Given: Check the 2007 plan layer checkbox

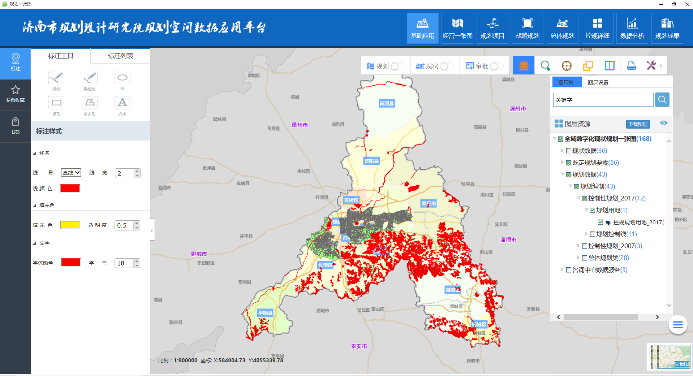Looking at the screenshot, I should coord(584,246).
